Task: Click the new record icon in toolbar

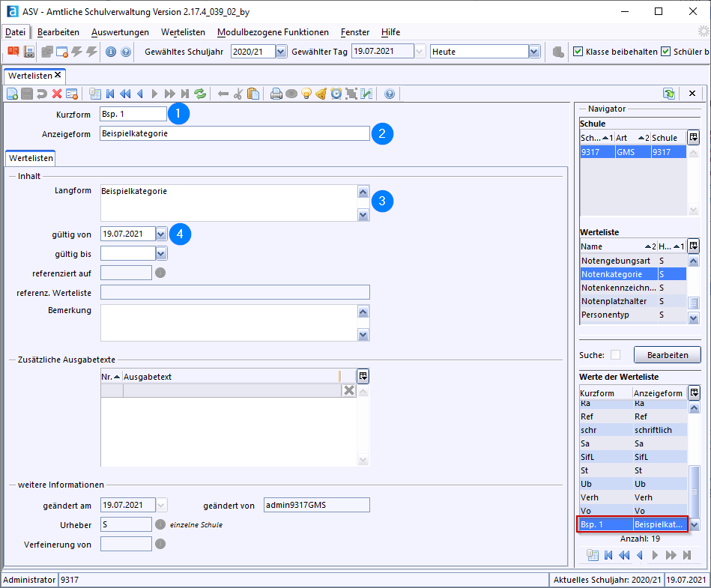Action: 12,94
